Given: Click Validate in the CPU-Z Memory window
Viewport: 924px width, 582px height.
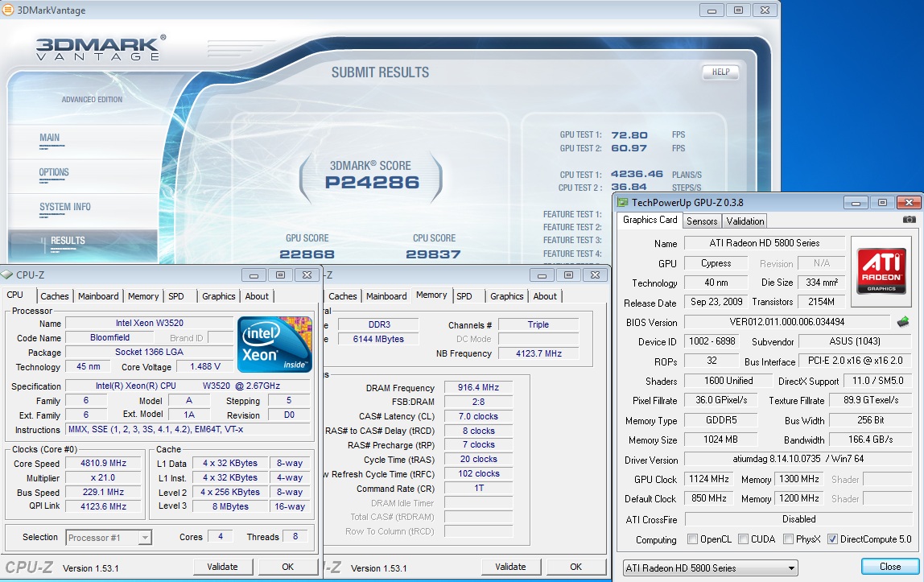Looking at the screenshot, I should click(510, 567).
